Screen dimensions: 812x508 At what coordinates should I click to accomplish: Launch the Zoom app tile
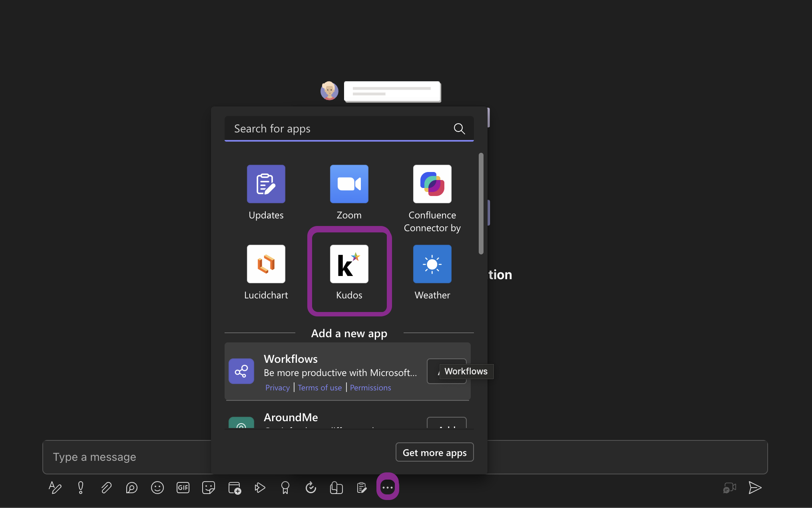point(349,192)
